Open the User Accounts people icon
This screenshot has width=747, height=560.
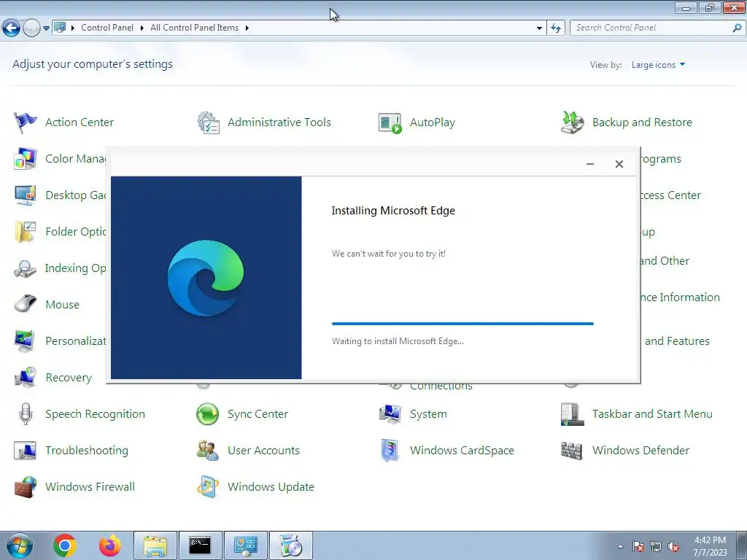tap(208, 451)
